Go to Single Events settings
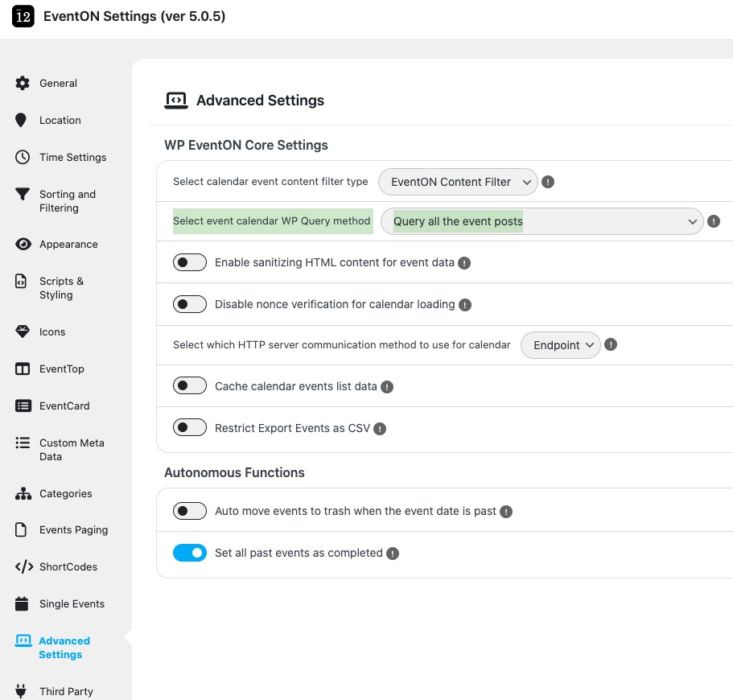Screen dimensions: 733x700 click(x=72, y=604)
